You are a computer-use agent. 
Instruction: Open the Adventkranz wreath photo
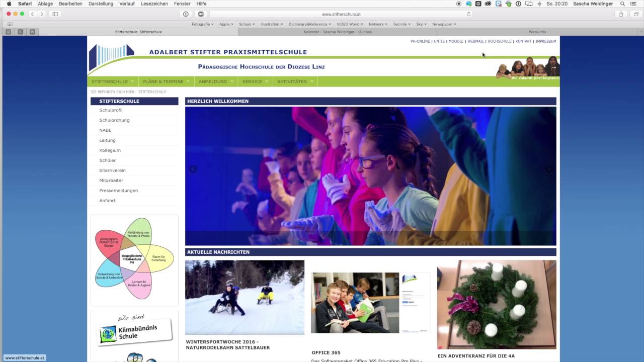coord(497,305)
